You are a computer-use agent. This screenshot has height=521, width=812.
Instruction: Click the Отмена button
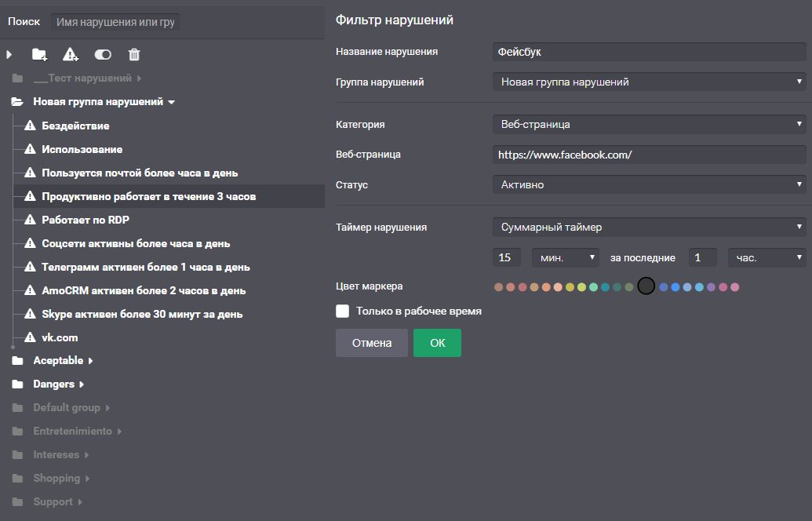pos(372,343)
